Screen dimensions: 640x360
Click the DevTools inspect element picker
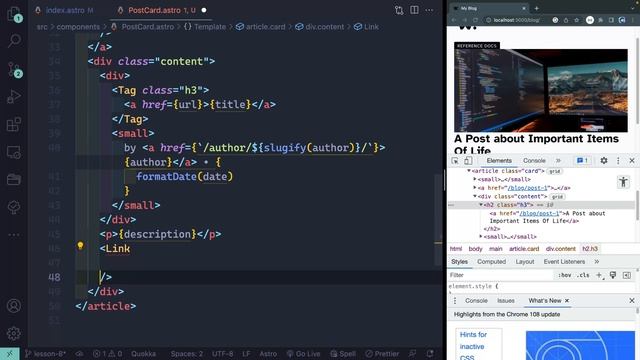coord(455,161)
